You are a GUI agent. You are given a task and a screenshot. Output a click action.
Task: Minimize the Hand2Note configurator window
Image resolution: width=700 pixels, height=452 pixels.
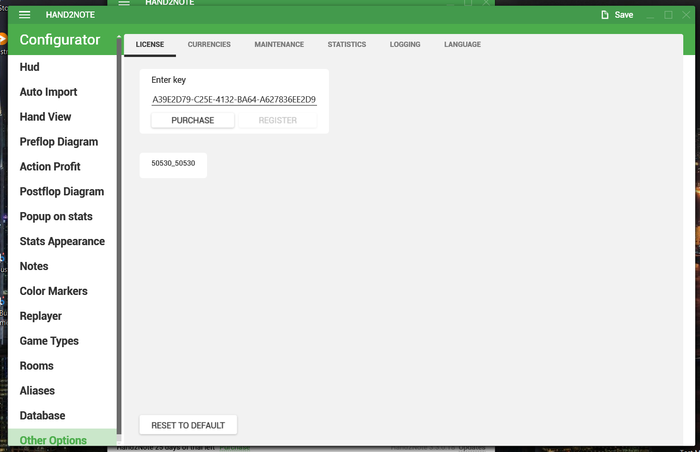click(650, 16)
